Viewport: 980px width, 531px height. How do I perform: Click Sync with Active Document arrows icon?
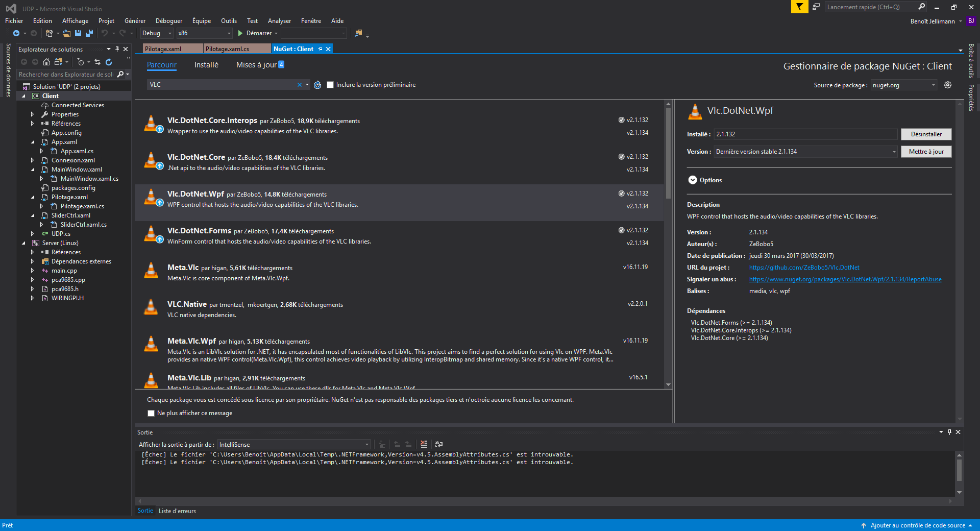[97, 62]
